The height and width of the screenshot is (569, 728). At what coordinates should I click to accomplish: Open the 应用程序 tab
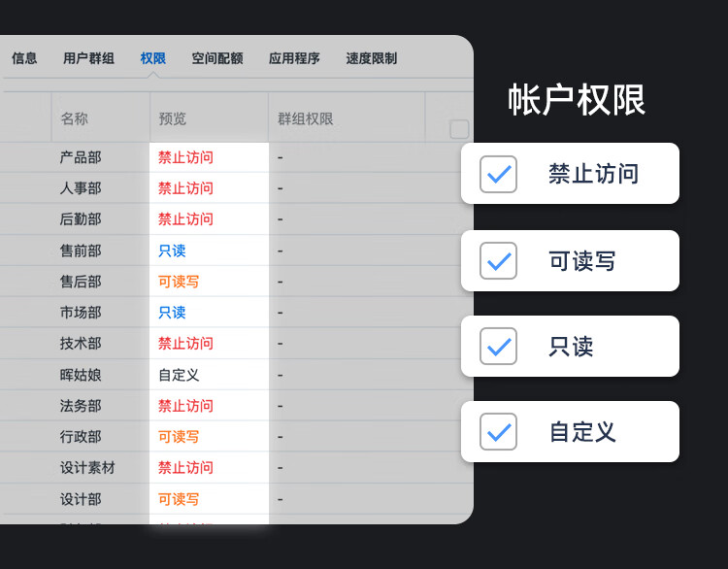pos(294,58)
